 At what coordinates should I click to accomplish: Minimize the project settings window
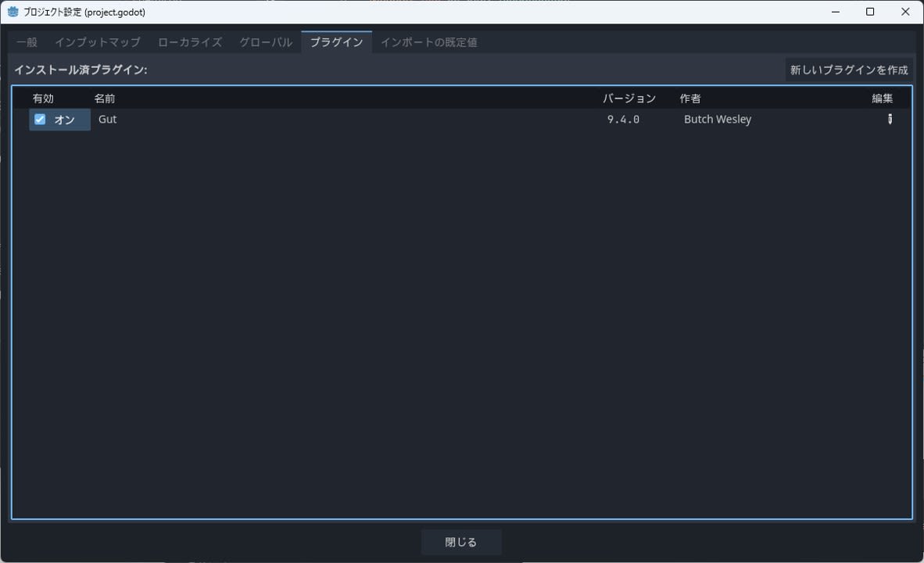click(835, 12)
